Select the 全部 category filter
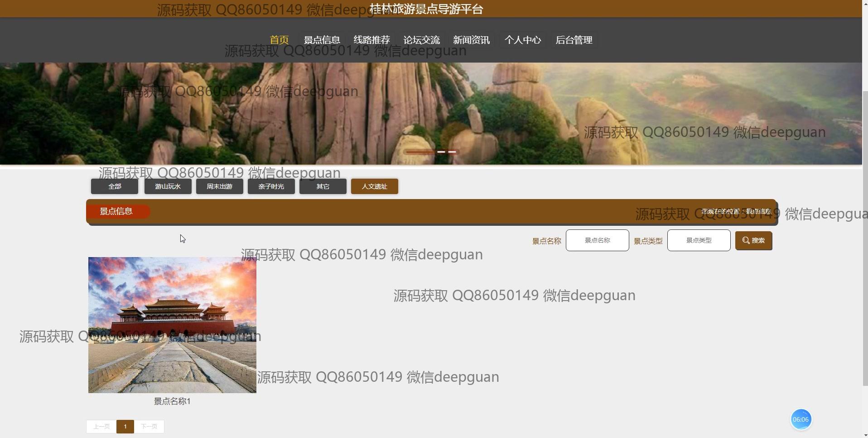 coord(115,186)
